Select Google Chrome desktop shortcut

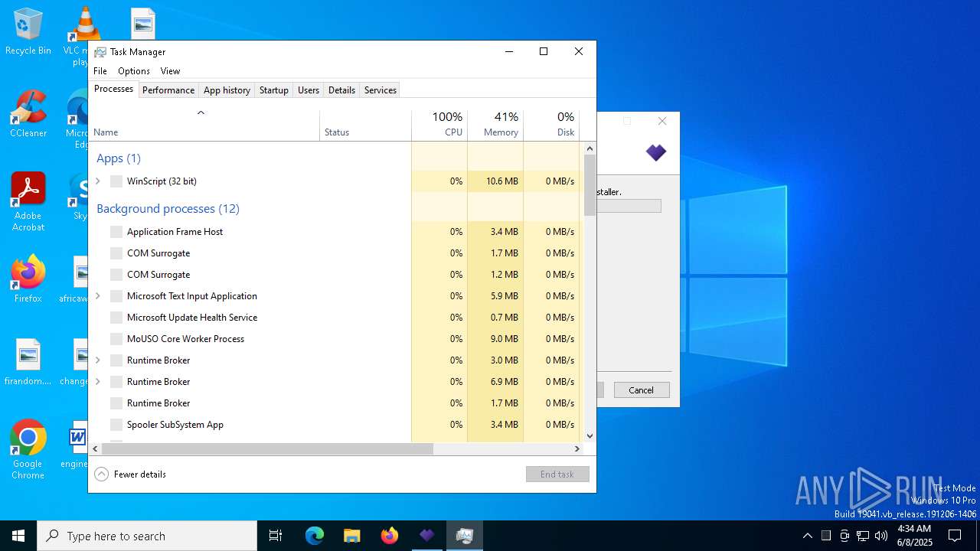point(28,450)
